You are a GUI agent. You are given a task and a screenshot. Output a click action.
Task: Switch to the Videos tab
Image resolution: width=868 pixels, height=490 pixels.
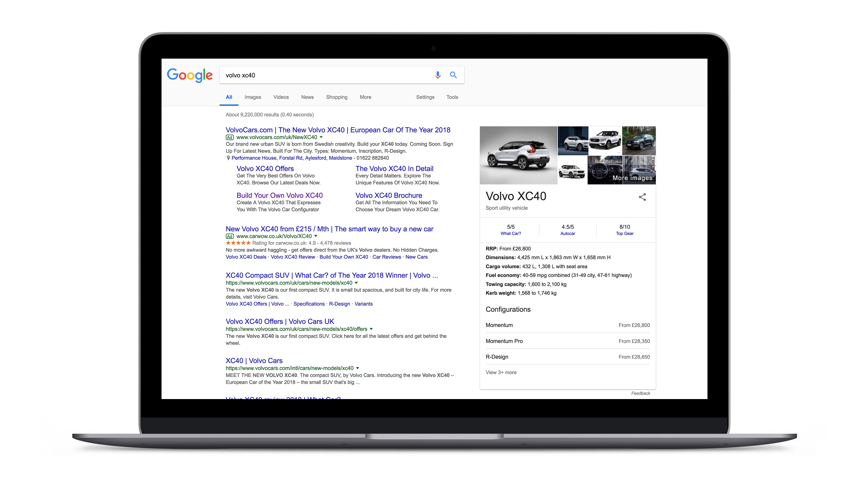281,97
